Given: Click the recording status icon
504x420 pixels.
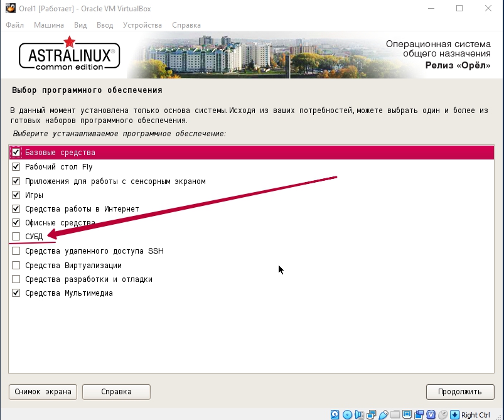Looking at the screenshot, I should pyautogui.click(x=419, y=415).
